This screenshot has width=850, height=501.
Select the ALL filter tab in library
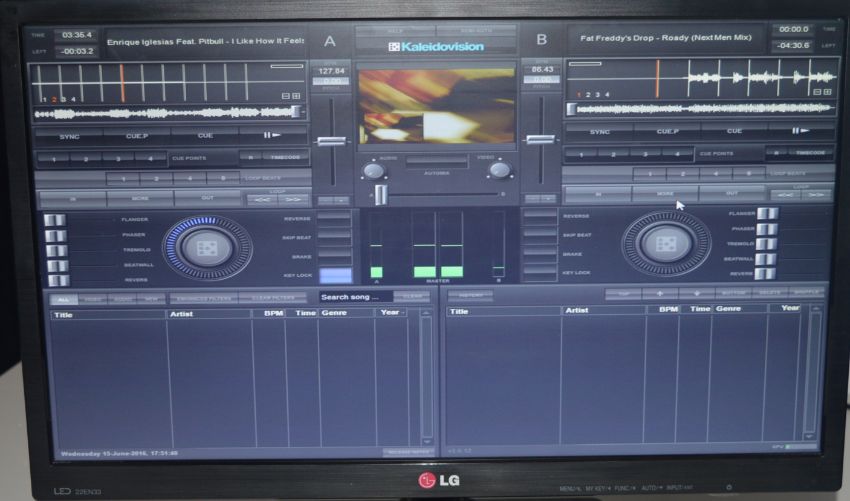pyautogui.click(x=62, y=298)
